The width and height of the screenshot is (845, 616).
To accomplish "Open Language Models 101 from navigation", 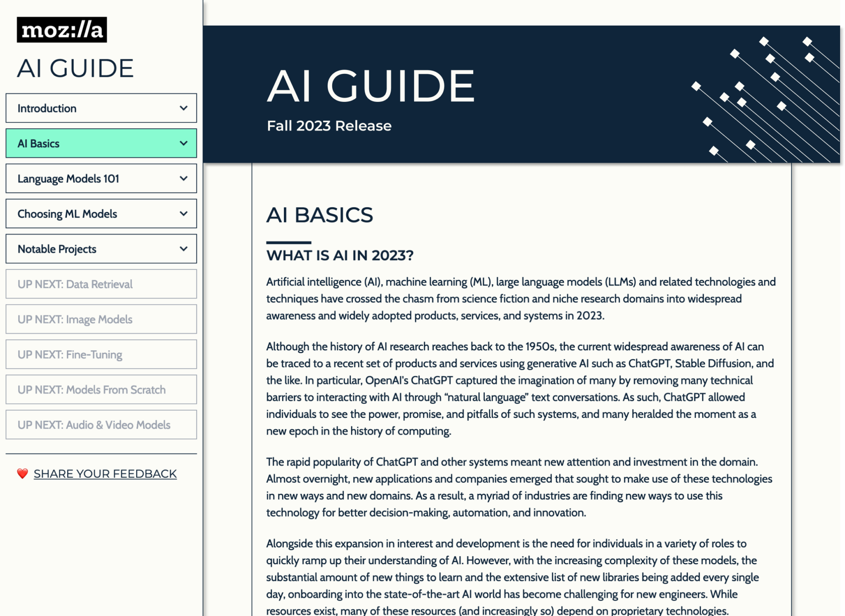I will point(83,178).
